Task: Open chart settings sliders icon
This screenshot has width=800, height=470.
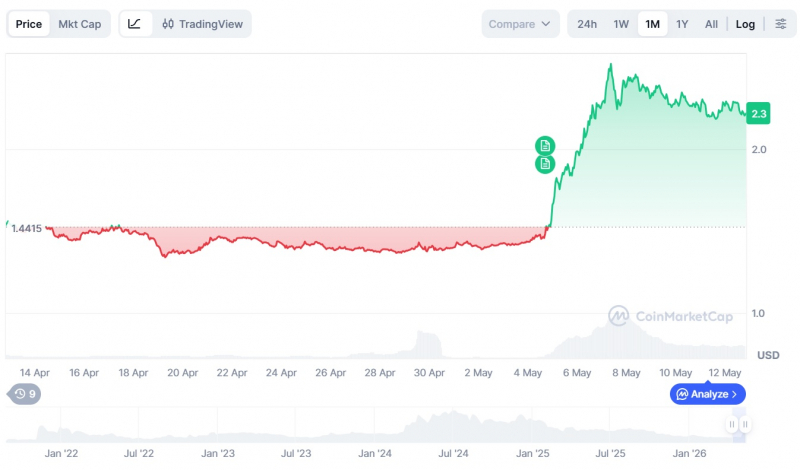Action: pos(781,24)
